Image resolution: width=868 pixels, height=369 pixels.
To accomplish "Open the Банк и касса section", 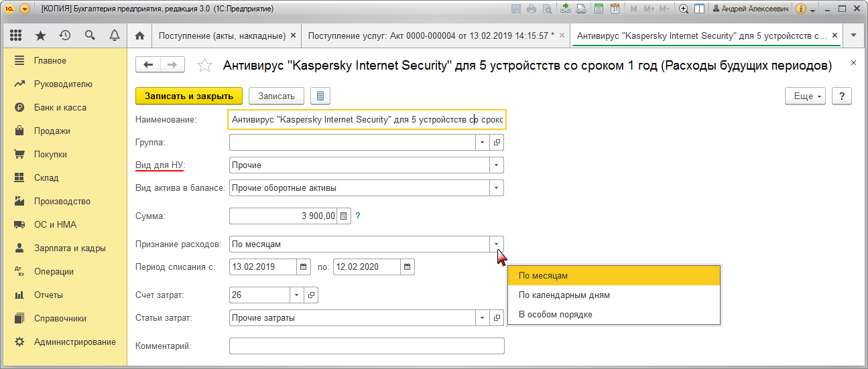I will click(x=64, y=107).
